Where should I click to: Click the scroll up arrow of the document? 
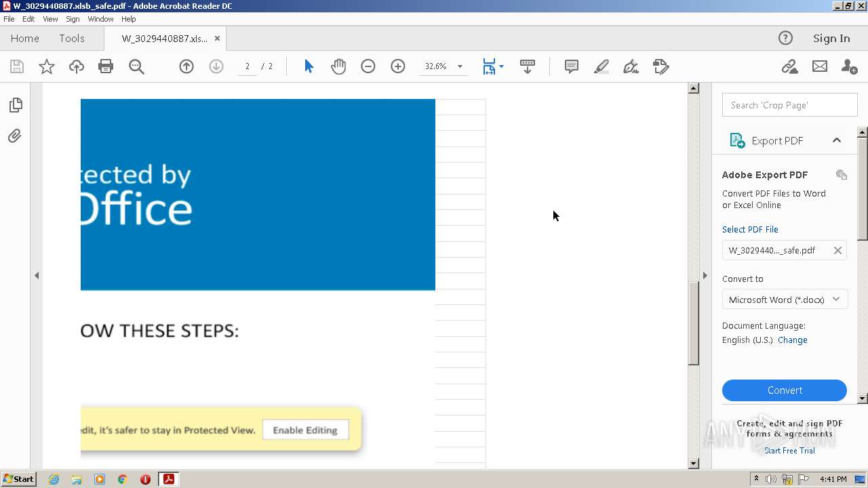[x=693, y=88]
